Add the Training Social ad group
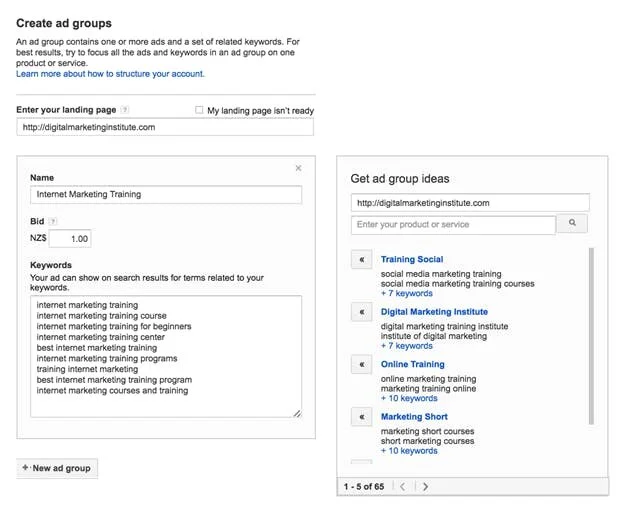 point(361,260)
